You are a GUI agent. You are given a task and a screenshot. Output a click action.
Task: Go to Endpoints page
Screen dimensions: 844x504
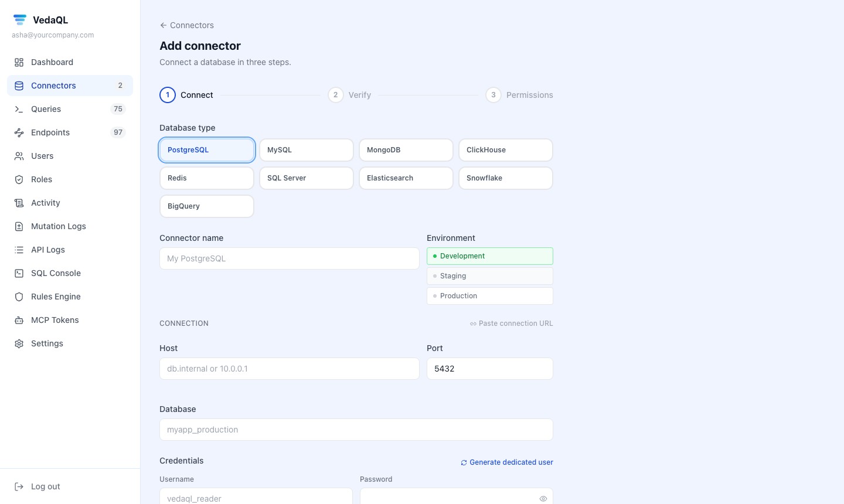(x=70, y=132)
